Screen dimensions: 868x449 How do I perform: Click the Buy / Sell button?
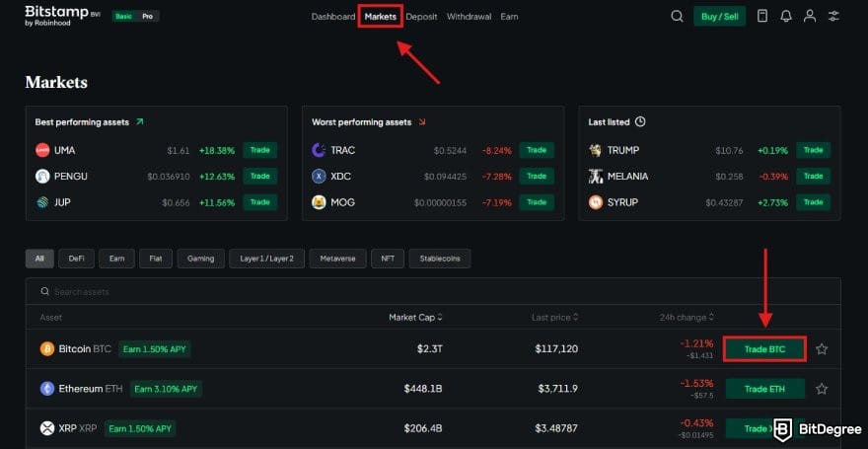[x=720, y=16]
